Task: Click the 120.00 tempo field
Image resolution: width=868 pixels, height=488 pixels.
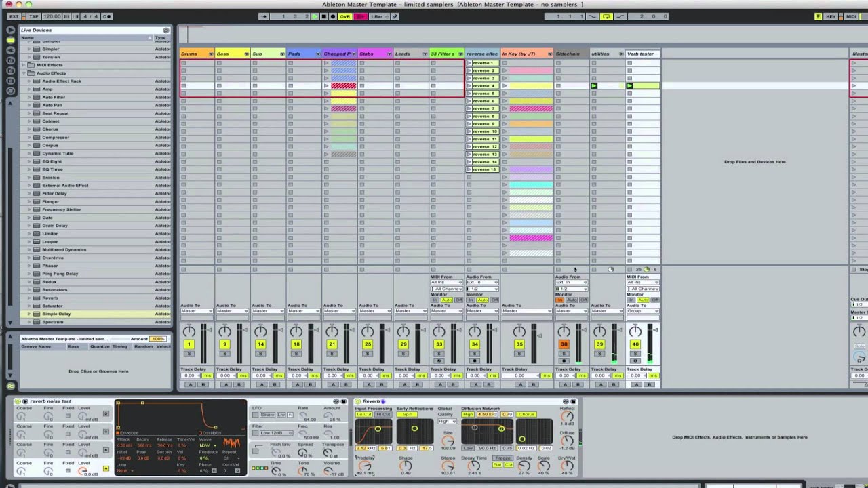Action: point(52,16)
